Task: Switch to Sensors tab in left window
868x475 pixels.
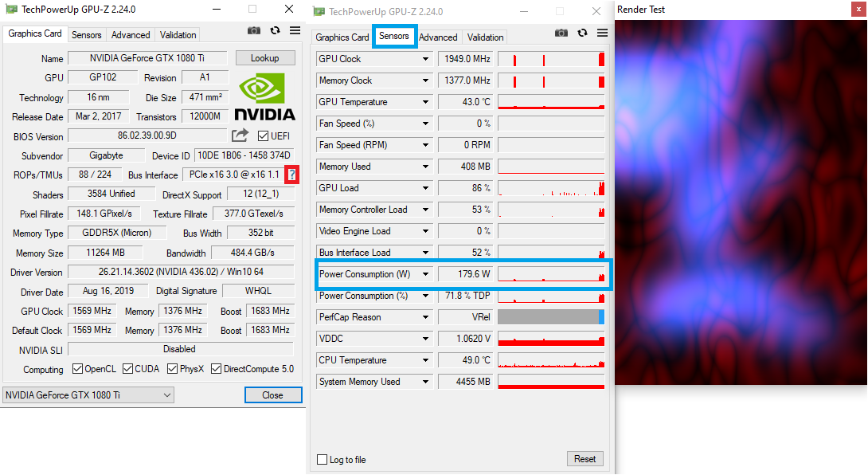Action: tap(86, 35)
